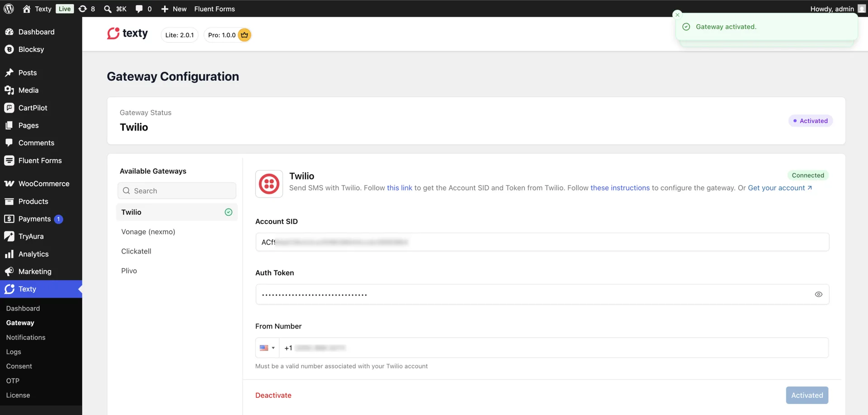Image resolution: width=868 pixels, height=415 pixels.
Task: Follow 'this link' for Account SID
Action: point(400,188)
